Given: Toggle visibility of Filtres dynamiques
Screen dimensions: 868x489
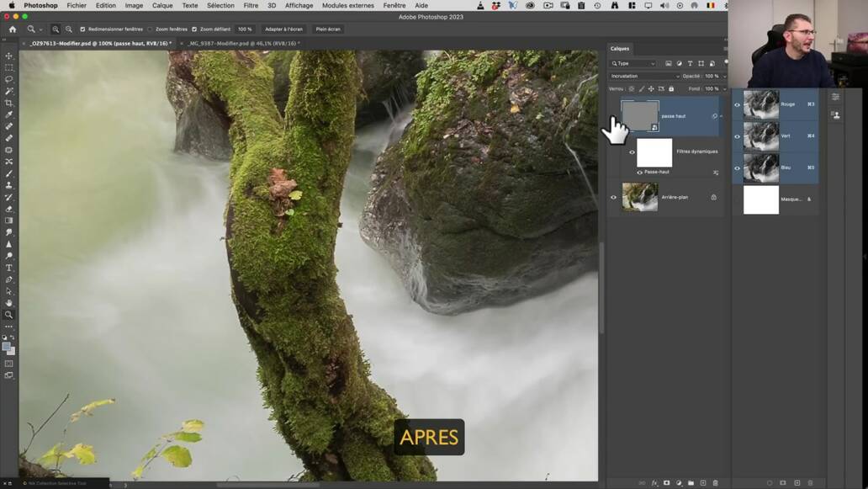Looking at the screenshot, I should (x=632, y=152).
